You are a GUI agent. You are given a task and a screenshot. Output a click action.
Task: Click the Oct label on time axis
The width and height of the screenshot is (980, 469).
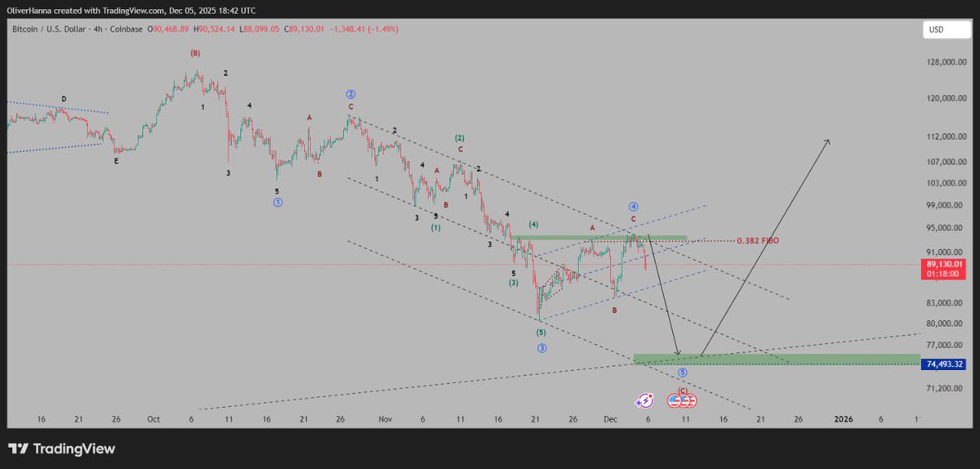[x=154, y=418]
